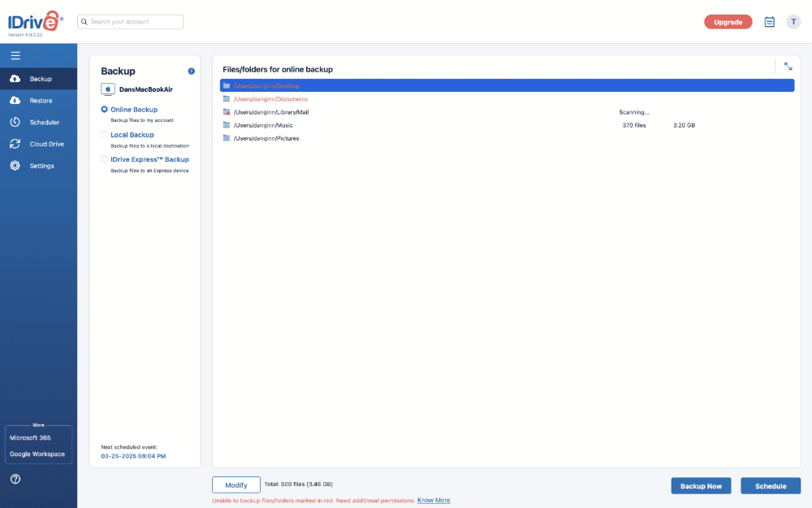This screenshot has width=812, height=508.
Task: Open the Restore sidebar section
Action: click(x=38, y=101)
